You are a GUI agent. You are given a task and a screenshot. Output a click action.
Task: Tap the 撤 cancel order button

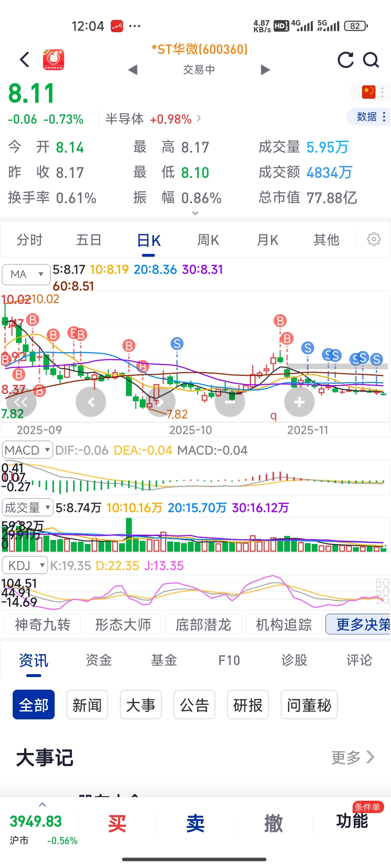(x=274, y=824)
